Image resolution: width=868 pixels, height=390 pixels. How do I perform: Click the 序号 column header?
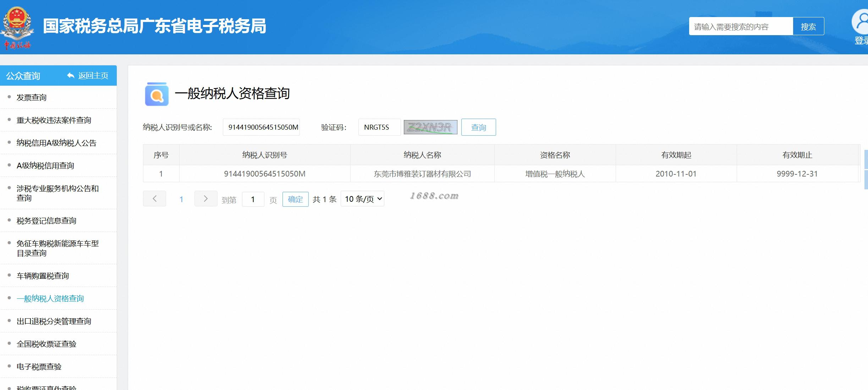point(161,155)
